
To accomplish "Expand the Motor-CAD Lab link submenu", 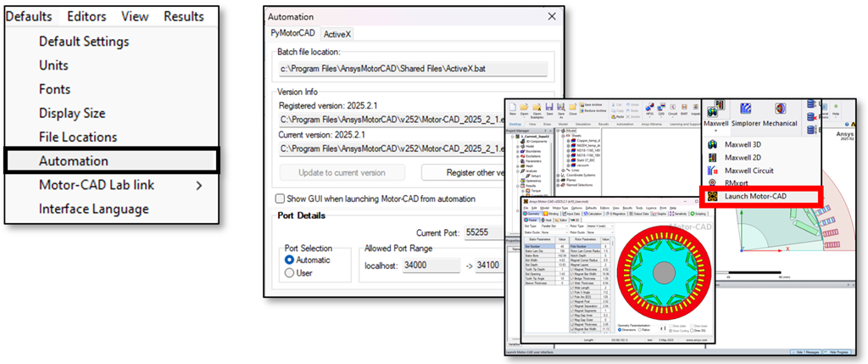I will click(x=200, y=184).
